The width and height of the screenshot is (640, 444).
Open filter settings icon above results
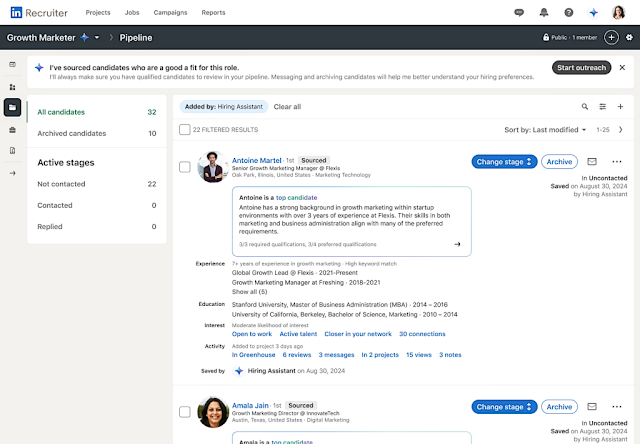(x=603, y=106)
